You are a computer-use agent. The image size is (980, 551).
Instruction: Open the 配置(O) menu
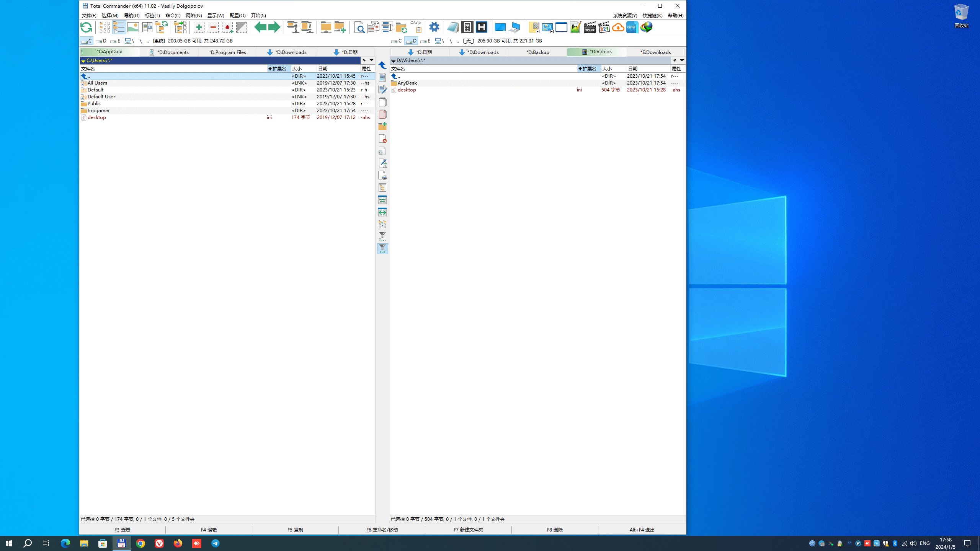[x=237, y=16]
